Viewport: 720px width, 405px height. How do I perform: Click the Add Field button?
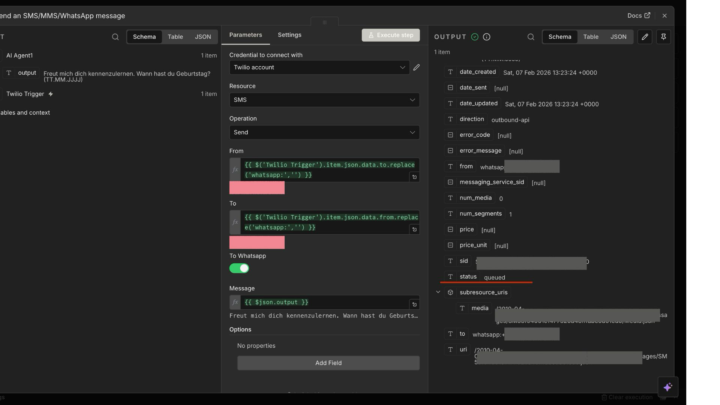328,363
